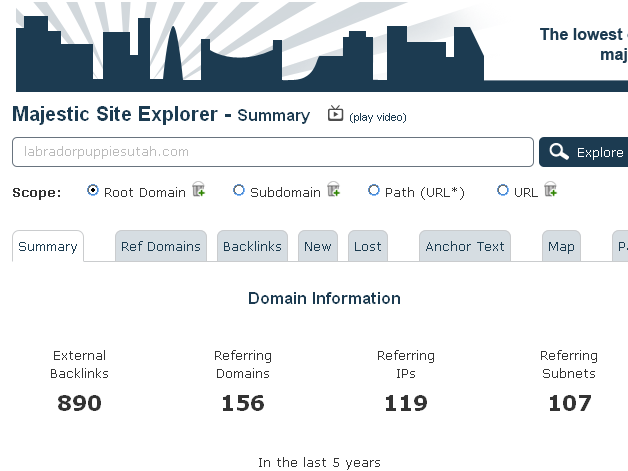Viewport: 628px width, 471px height.
Task: Click the bucket icon next to Root Domain
Action: point(199,189)
